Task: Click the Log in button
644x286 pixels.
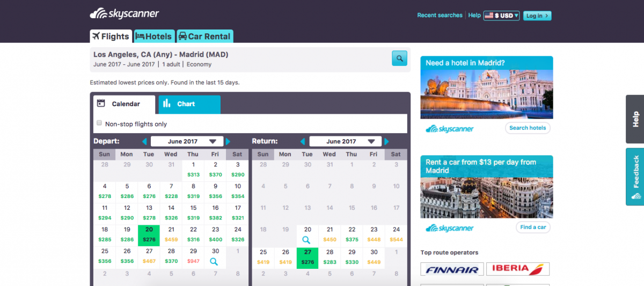Action: pos(537,16)
